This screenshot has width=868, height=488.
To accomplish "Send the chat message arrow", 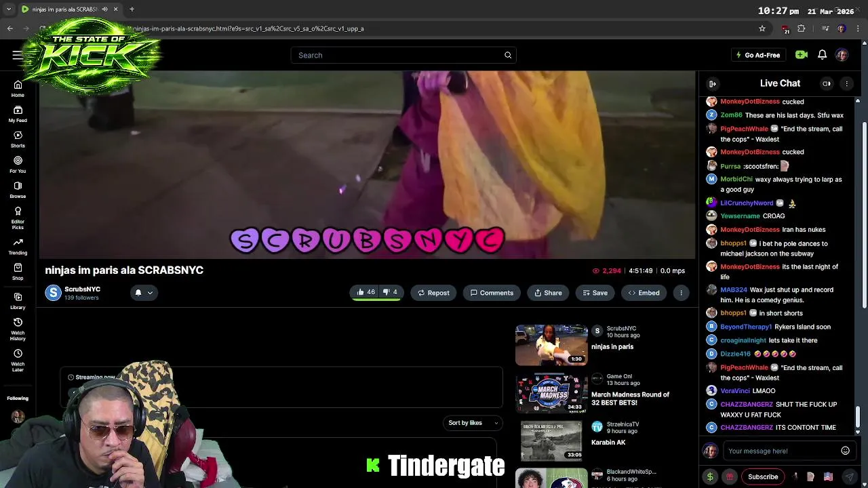I will coord(849,476).
